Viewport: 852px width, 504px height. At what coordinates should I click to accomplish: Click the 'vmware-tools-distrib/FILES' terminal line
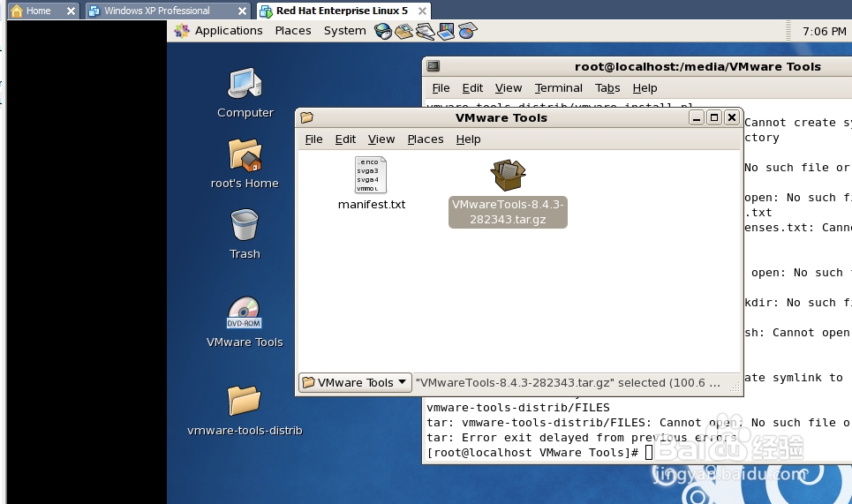(518, 407)
